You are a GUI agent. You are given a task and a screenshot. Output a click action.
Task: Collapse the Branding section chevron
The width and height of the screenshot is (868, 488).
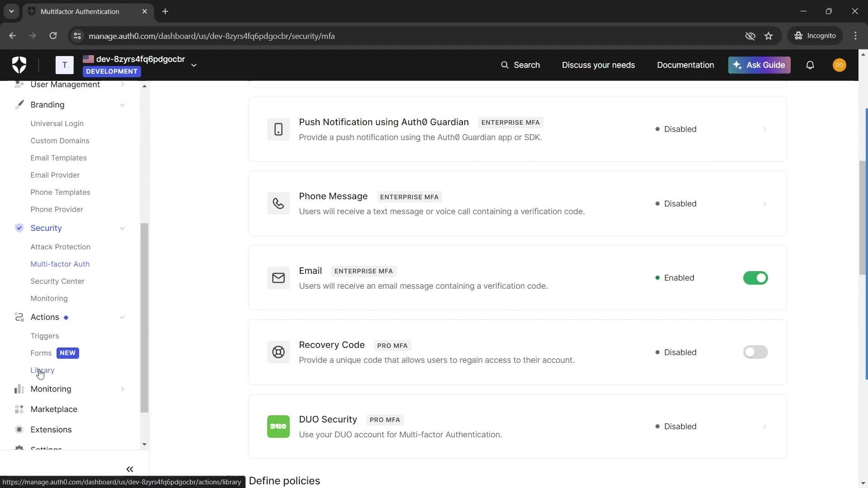point(122,105)
